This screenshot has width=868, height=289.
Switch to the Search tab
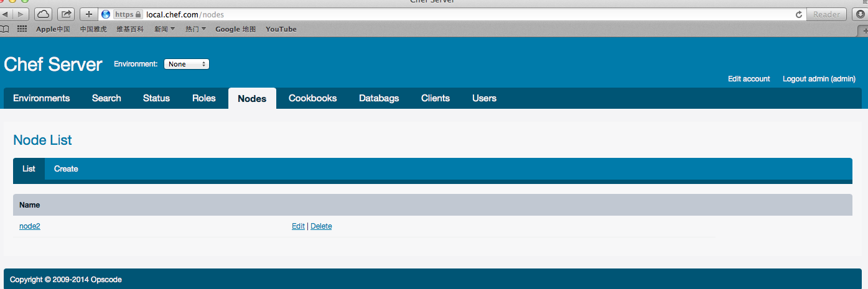[x=106, y=98]
